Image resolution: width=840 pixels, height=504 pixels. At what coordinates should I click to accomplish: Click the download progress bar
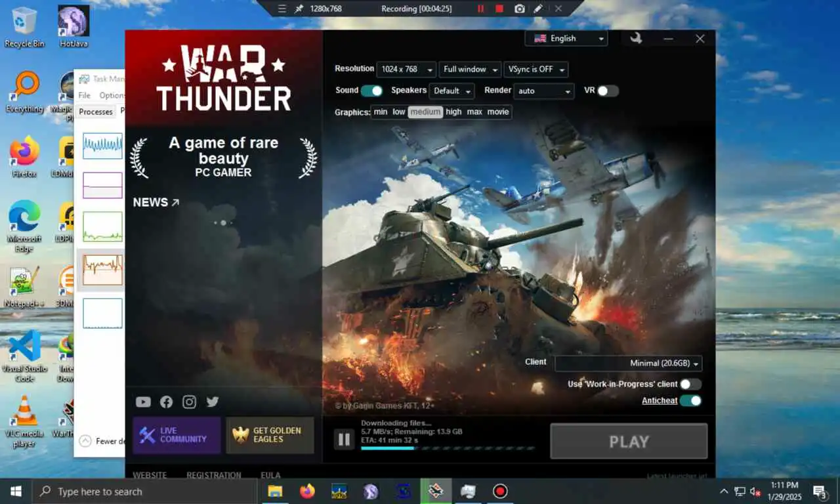coord(448,449)
